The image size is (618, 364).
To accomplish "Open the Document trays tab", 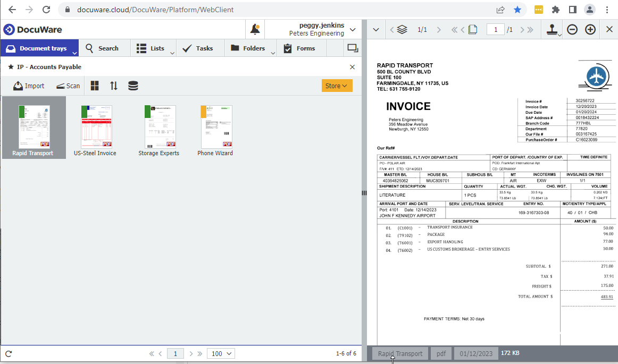I will tap(39, 48).
